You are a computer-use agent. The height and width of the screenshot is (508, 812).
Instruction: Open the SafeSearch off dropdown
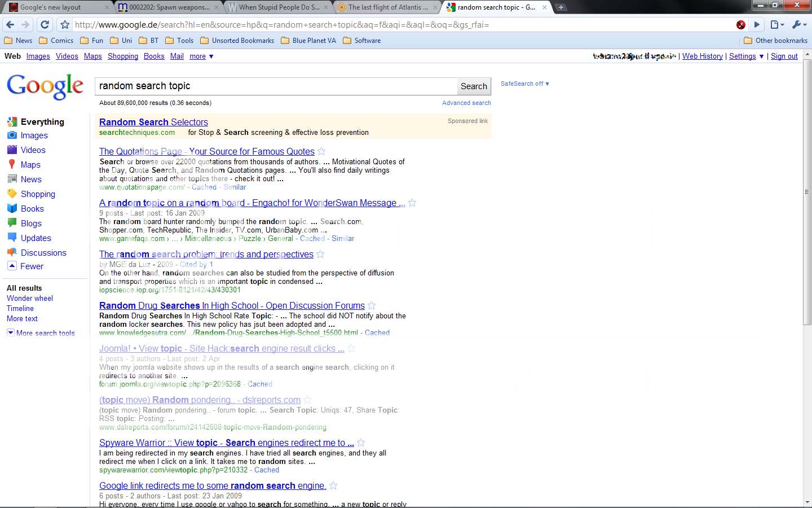pyautogui.click(x=524, y=84)
